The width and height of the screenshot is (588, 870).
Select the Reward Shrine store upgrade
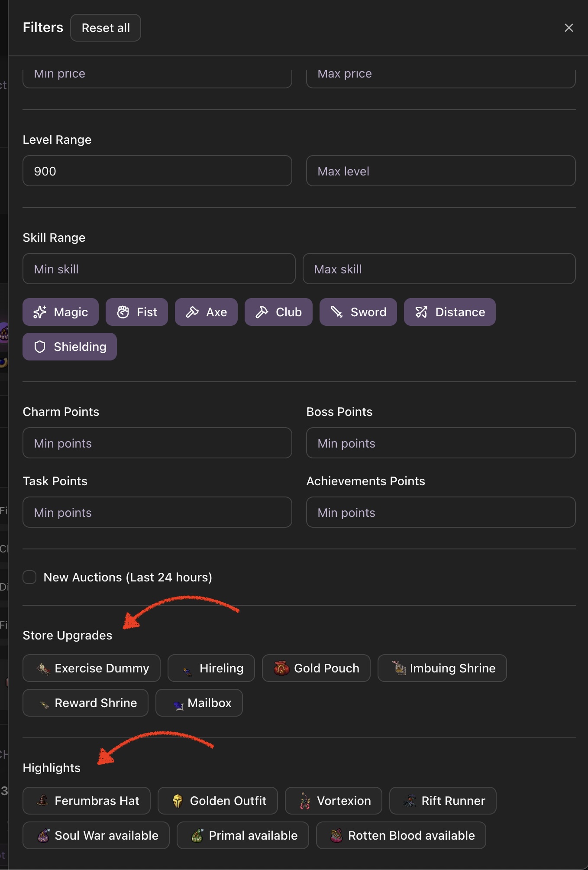click(85, 703)
